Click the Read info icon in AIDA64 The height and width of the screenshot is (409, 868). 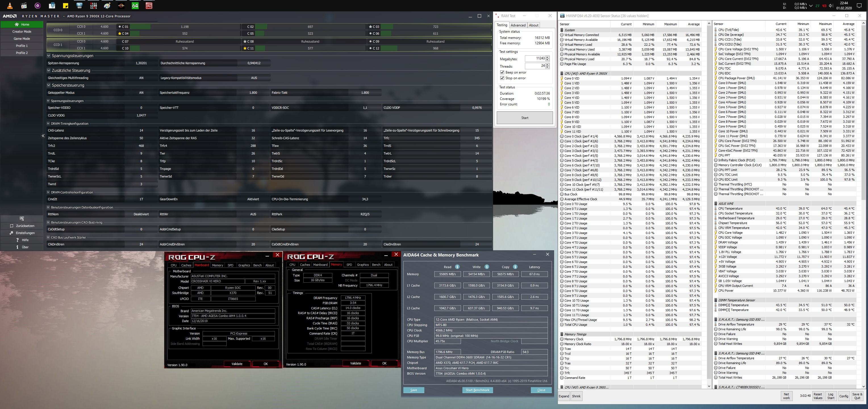pos(457,267)
